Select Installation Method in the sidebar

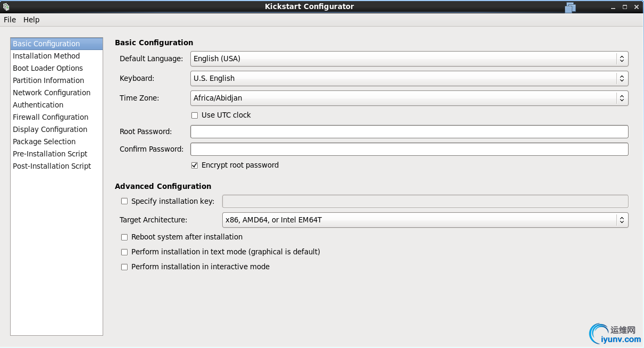point(46,56)
